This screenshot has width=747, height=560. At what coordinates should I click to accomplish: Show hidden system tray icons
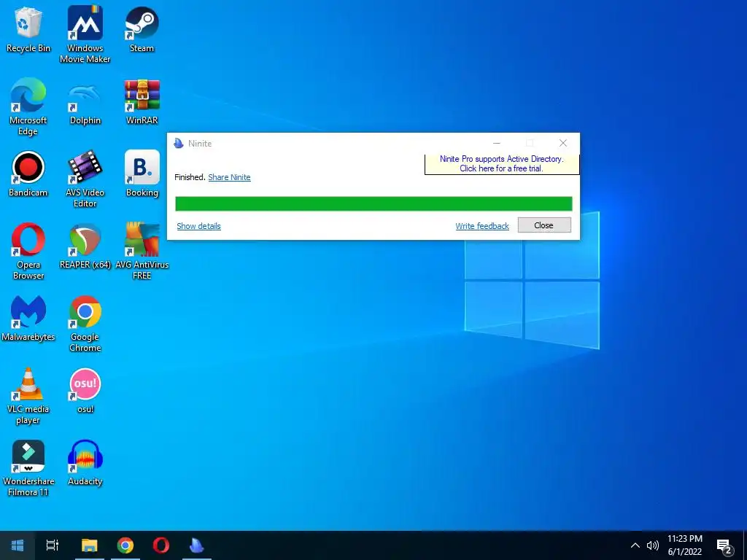pyautogui.click(x=635, y=545)
